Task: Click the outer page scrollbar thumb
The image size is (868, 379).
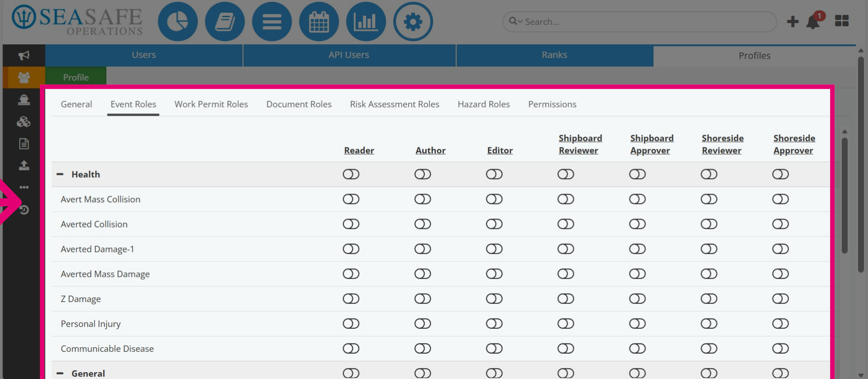Action: coord(861,164)
